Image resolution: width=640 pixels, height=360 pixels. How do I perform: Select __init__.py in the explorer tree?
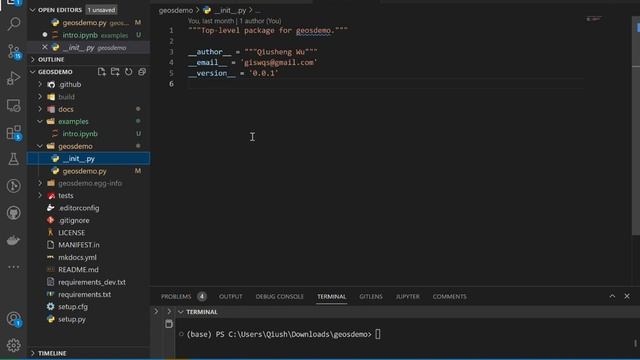[88, 158]
